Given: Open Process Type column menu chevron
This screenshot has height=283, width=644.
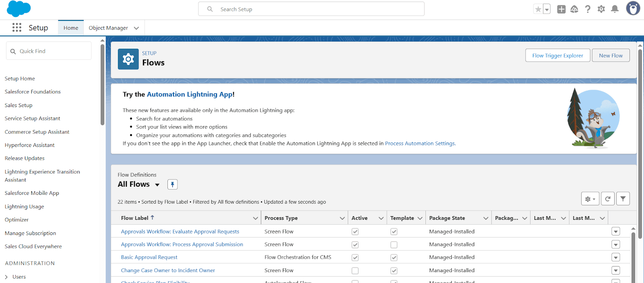Looking at the screenshot, I should click(342, 218).
